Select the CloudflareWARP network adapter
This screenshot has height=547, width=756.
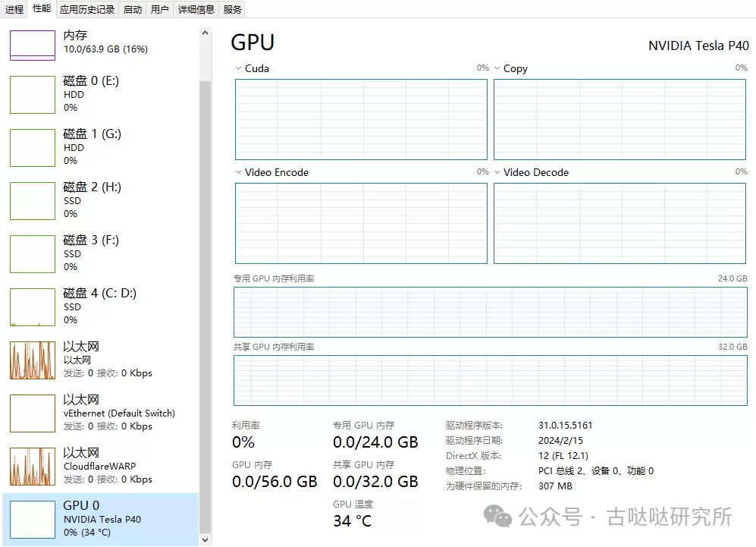pyautogui.click(x=100, y=466)
